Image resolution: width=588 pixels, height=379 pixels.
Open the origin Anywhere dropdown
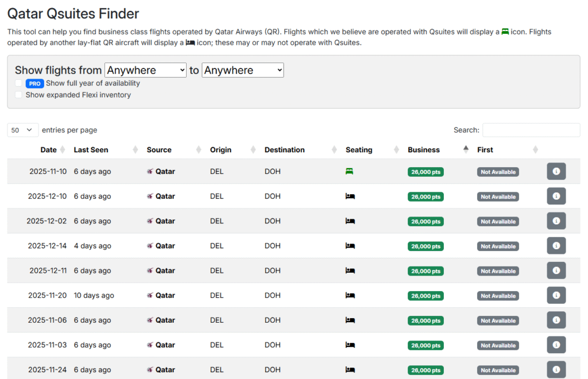click(145, 70)
